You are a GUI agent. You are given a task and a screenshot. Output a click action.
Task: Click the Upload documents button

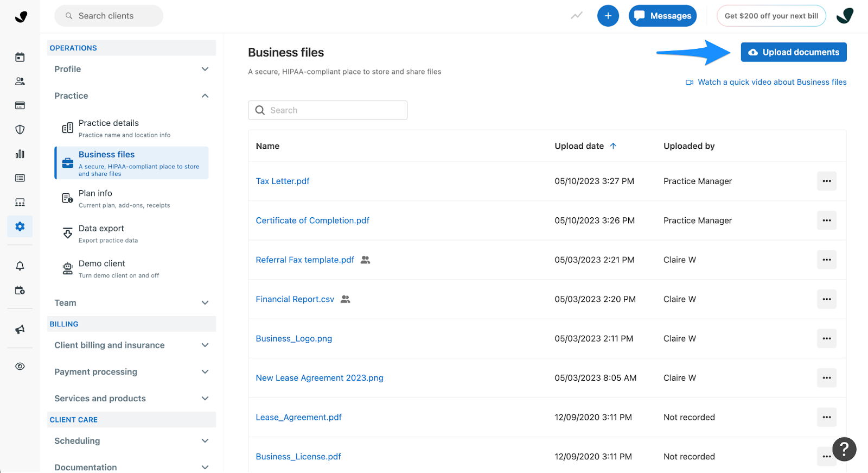[793, 52]
